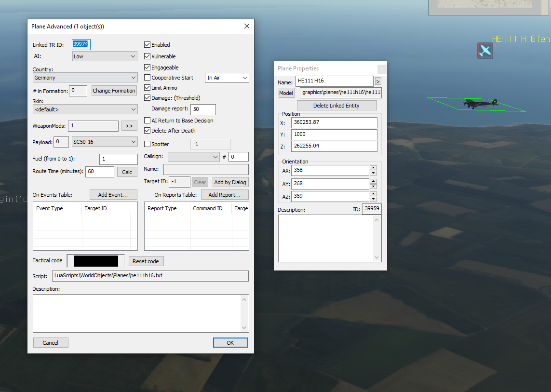Click the Delete Linked Entity button
Viewport: 551px width, 392px height.
coord(336,106)
